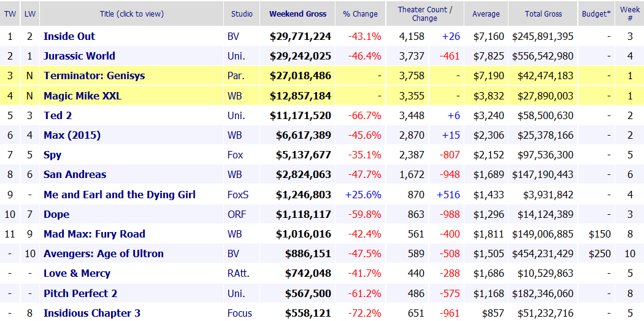This screenshot has width=644, height=321.
Task: Open WB studio link for Magic Mike XXL
Action: tap(234, 96)
